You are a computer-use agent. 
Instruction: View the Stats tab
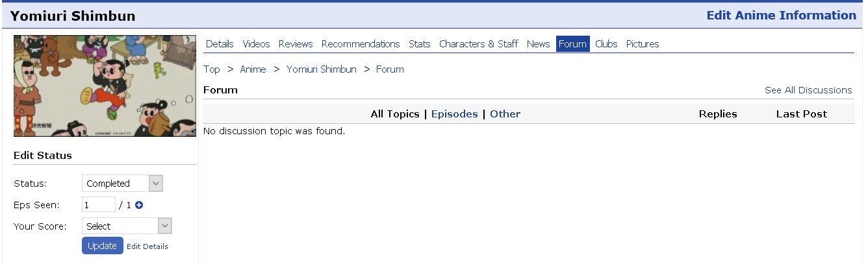420,44
